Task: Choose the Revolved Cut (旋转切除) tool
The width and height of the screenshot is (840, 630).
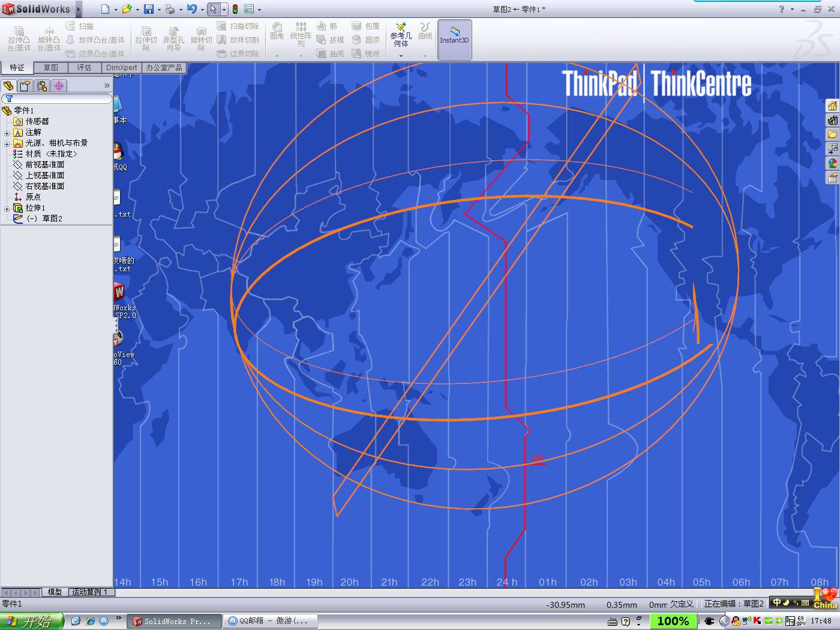Action: pos(201,40)
